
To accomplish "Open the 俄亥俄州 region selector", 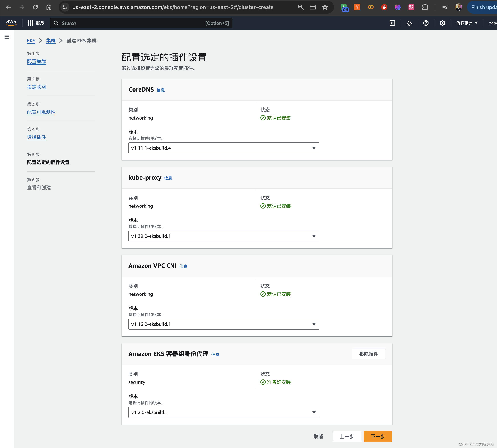I will point(467,23).
